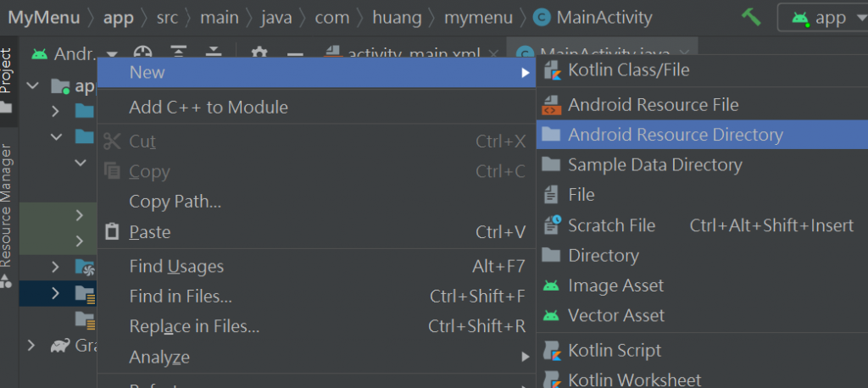Click main in the breadcrumb path
Image resolution: width=868 pixels, height=388 pixels.
pos(220,18)
